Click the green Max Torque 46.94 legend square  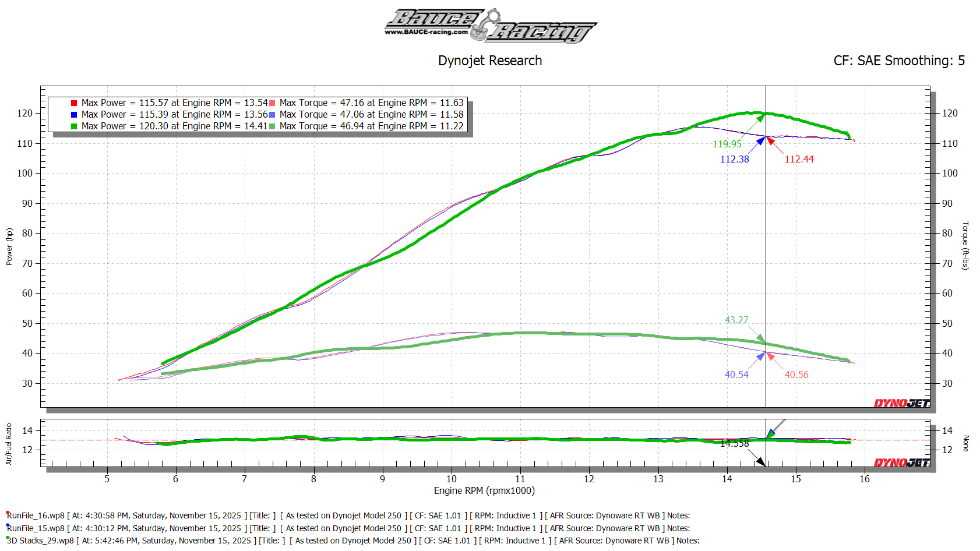click(272, 126)
